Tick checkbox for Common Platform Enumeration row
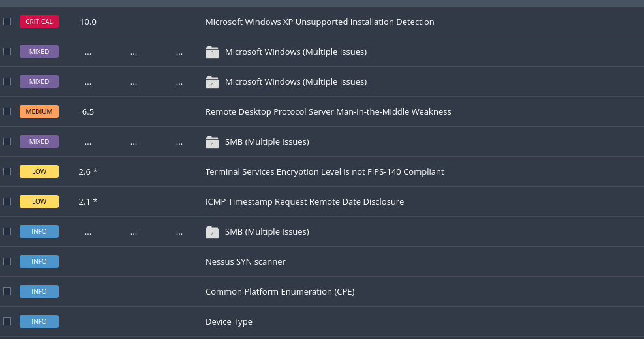 (x=7, y=291)
